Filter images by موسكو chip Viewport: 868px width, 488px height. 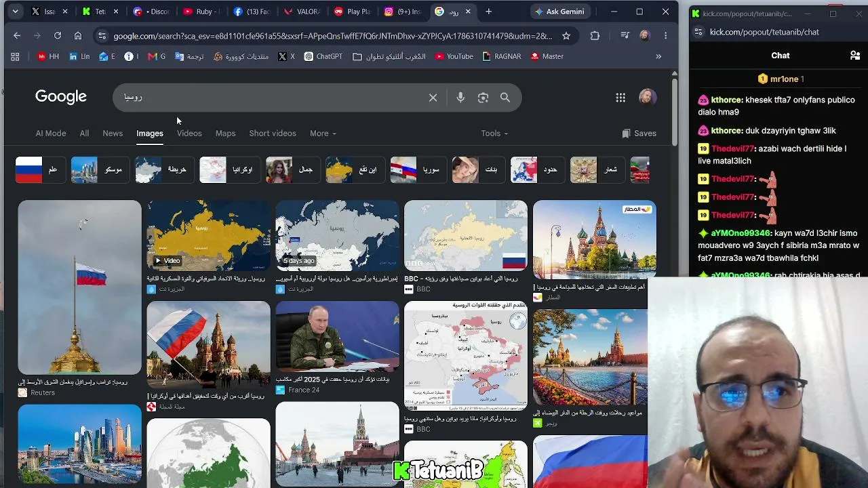click(x=100, y=169)
